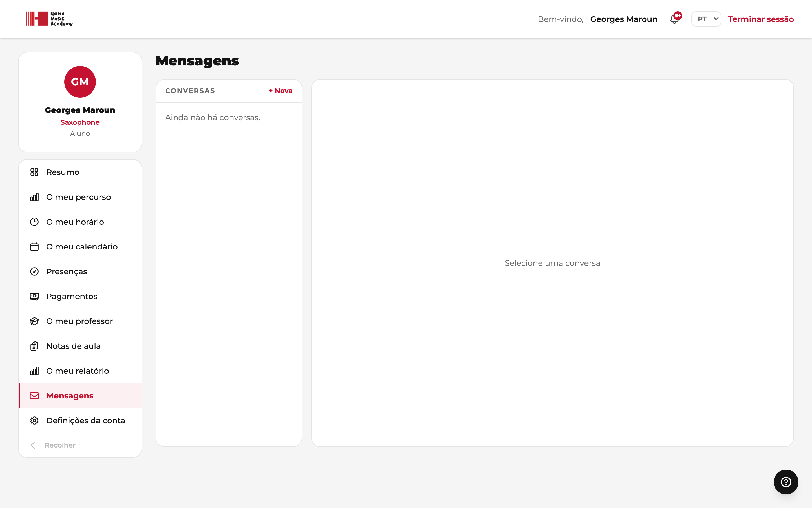
Task: Click the CONVERSAS panel heading
Action: pyautogui.click(x=190, y=91)
